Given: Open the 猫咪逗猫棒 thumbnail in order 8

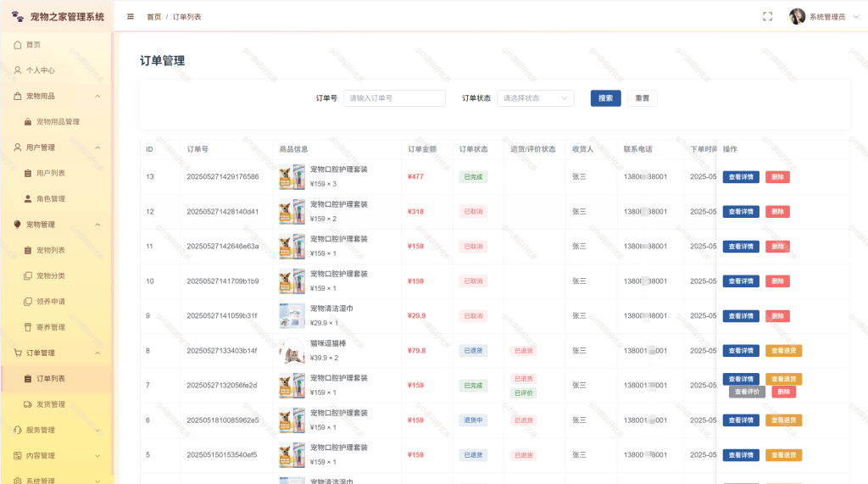Looking at the screenshot, I should coord(292,351).
